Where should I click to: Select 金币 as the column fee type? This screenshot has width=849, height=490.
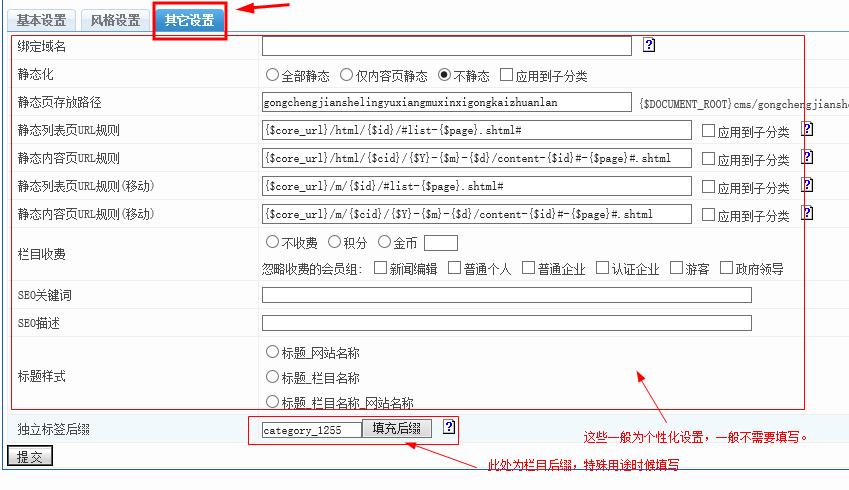pyautogui.click(x=385, y=242)
